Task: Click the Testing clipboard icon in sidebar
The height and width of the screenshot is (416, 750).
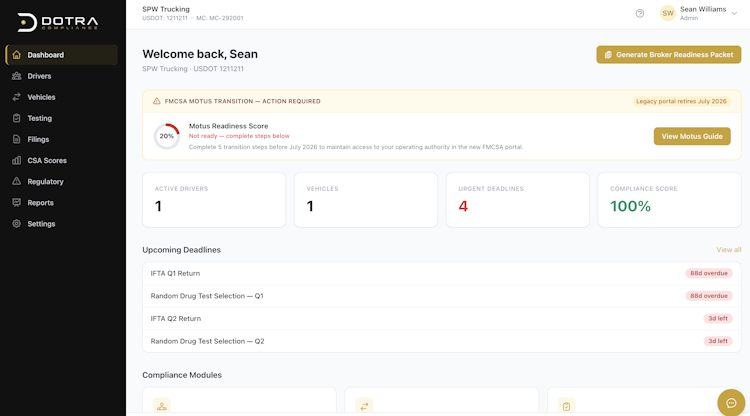Action: (x=17, y=118)
